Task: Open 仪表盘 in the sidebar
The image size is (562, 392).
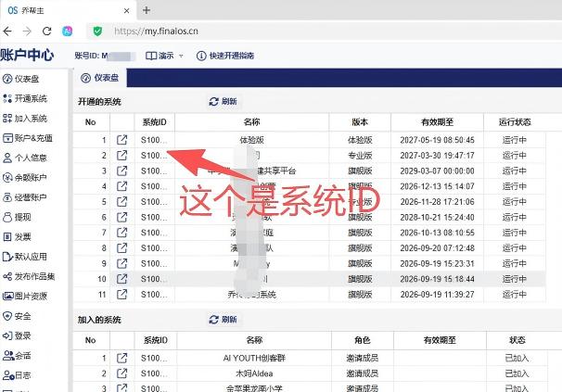Action: tap(20, 79)
